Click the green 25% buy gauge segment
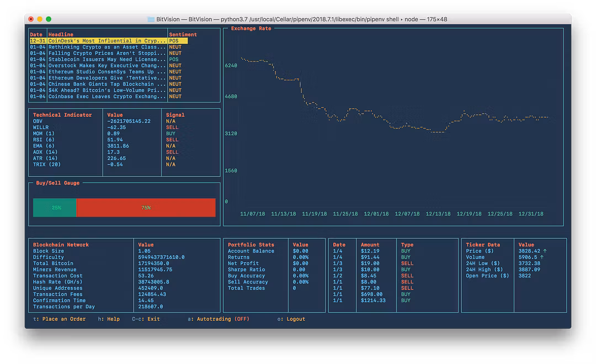The width and height of the screenshot is (596, 364). tap(55, 207)
